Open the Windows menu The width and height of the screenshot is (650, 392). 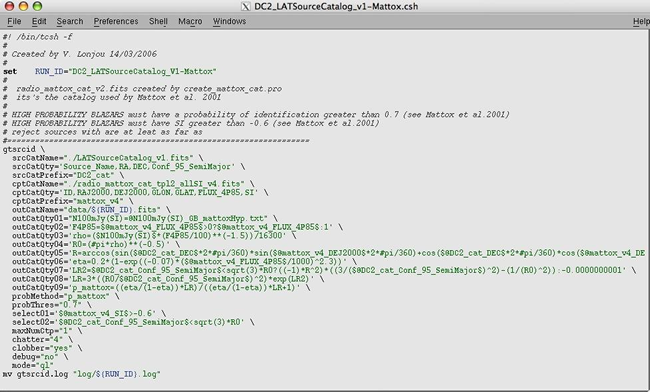(229, 21)
